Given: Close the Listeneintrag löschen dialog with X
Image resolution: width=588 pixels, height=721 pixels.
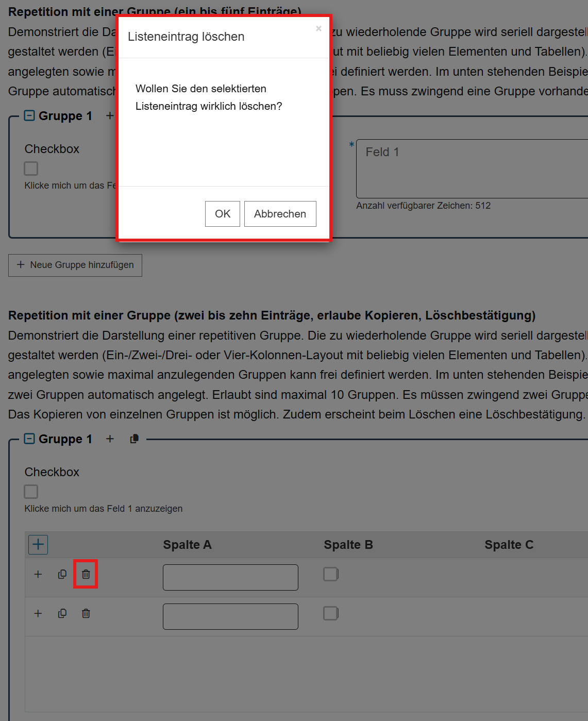Looking at the screenshot, I should click(318, 29).
